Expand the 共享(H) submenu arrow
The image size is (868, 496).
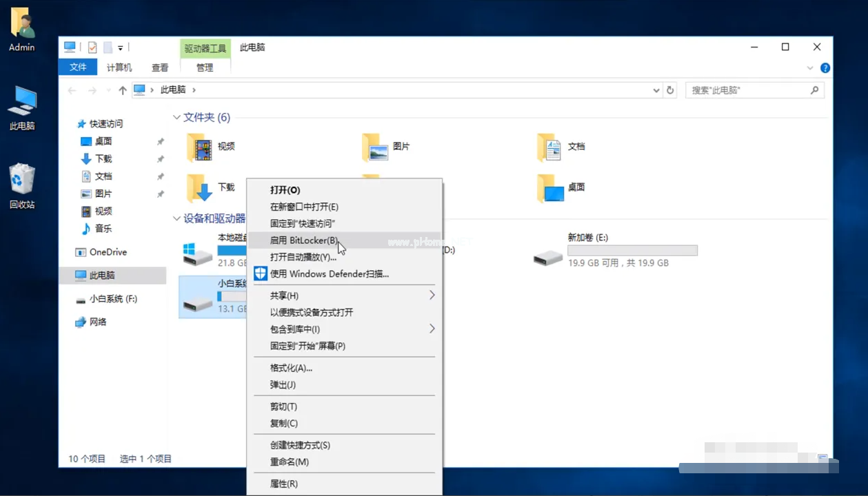(x=432, y=296)
